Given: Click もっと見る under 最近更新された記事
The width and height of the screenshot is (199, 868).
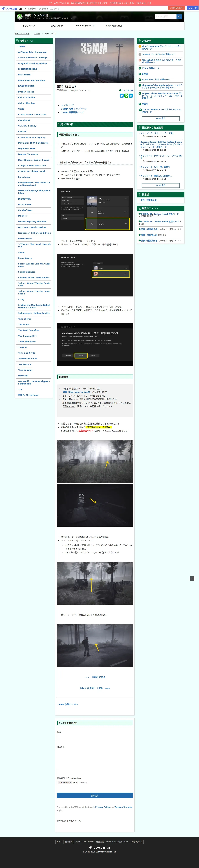Looking at the screenshot, I should pyautogui.click(x=161, y=185).
